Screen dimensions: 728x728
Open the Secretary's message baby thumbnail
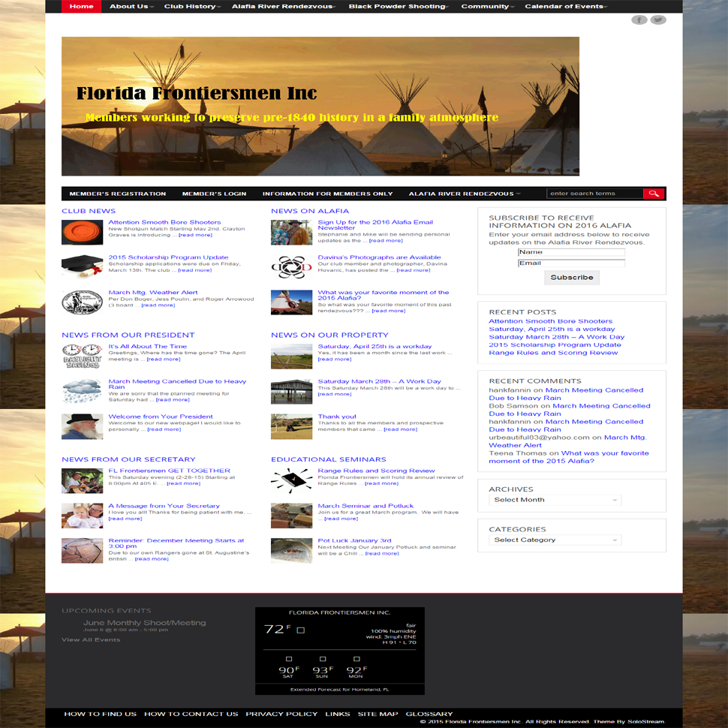point(82,516)
